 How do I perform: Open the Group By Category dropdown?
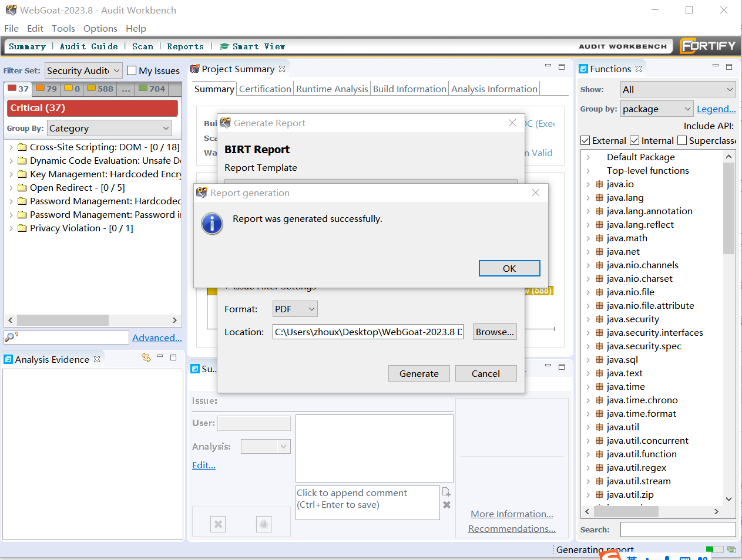coord(109,128)
